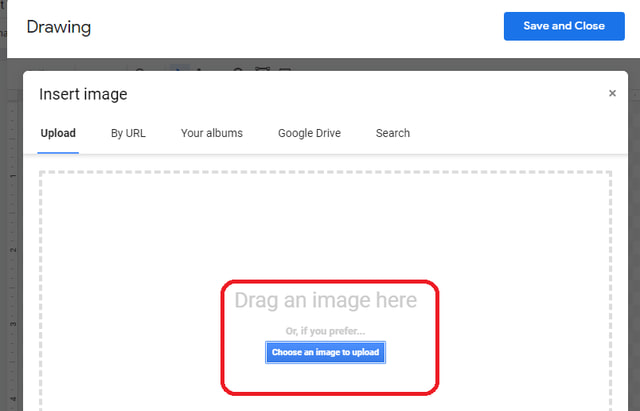Open the Your albums tab

click(x=212, y=133)
